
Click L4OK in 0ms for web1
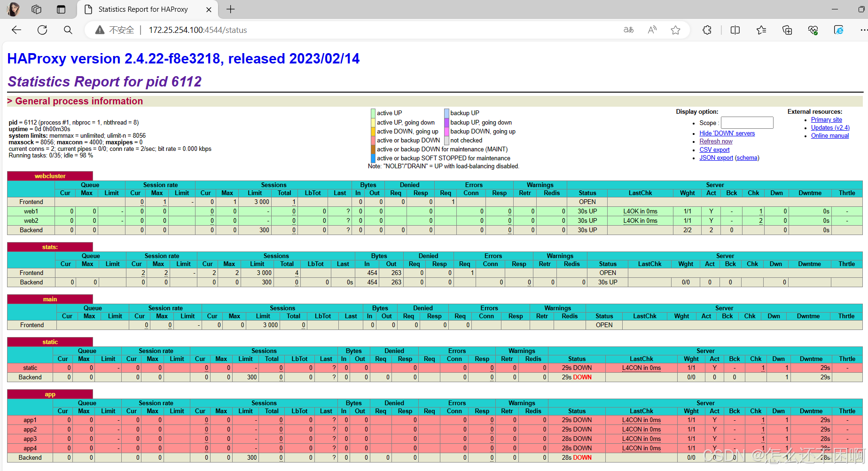tap(640, 212)
